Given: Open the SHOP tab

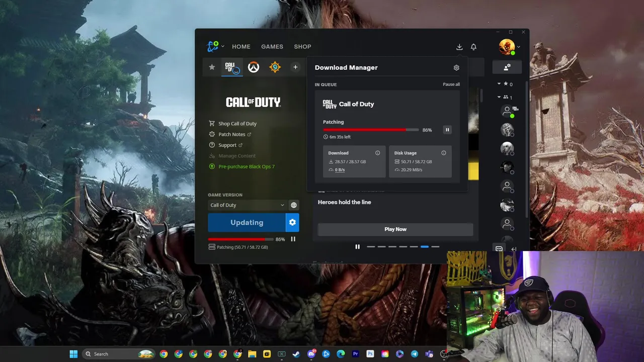Looking at the screenshot, I should pos(302,46).
